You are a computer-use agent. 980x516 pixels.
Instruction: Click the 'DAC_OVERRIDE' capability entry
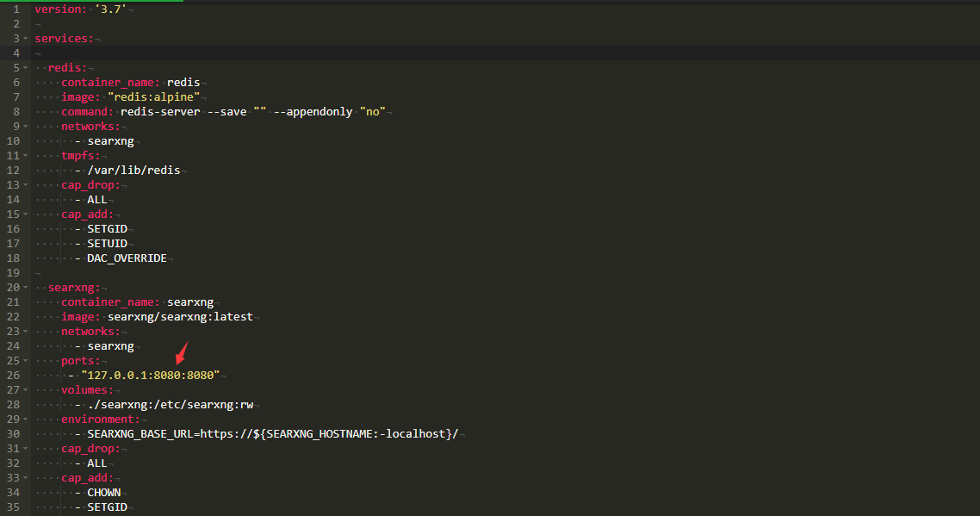tap(127, 258)
